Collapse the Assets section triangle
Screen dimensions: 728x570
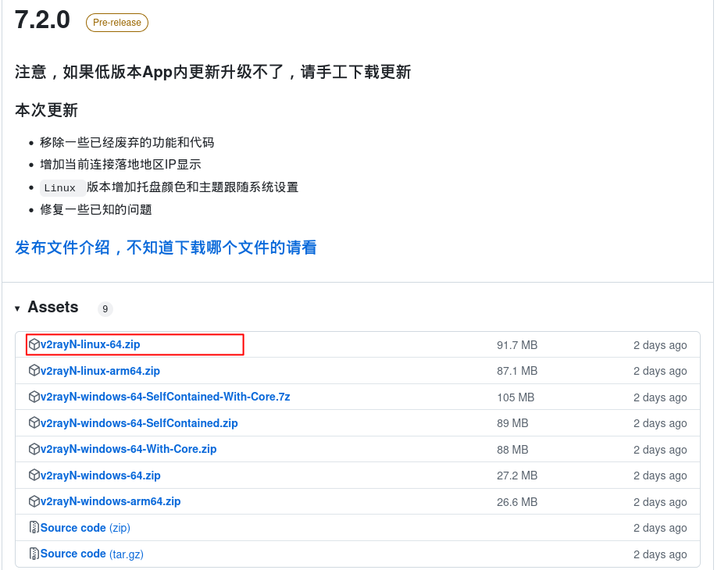pyautogui.click(x=17, y=309)
